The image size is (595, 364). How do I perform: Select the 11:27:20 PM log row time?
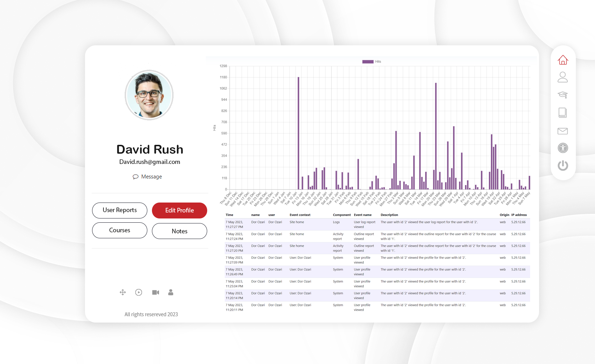[234, 248]
